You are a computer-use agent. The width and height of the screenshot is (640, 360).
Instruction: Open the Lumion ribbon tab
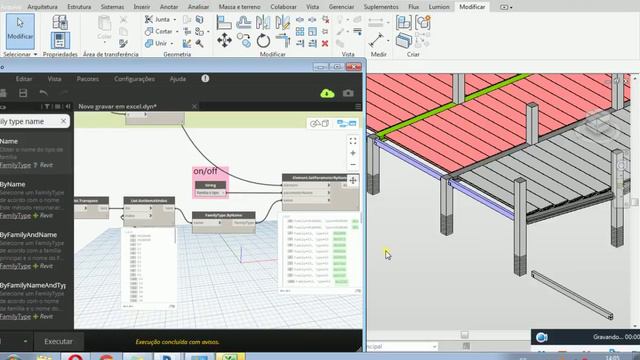439,7
